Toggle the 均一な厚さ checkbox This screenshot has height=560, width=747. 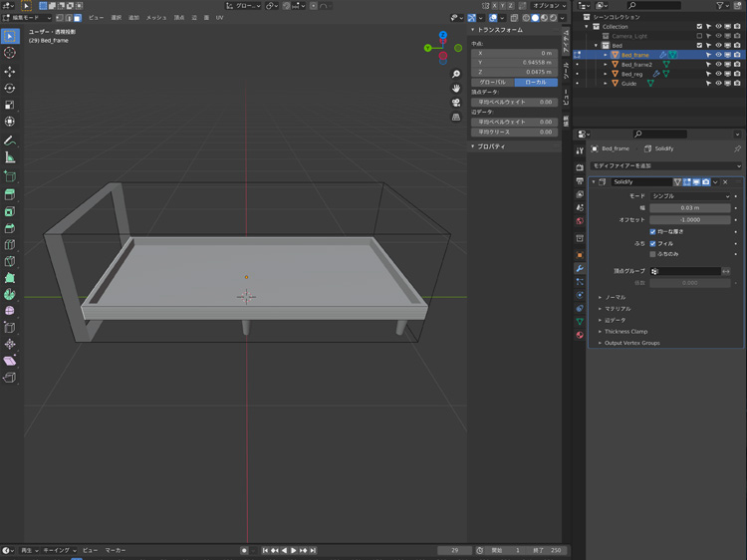tap(653, 231)
